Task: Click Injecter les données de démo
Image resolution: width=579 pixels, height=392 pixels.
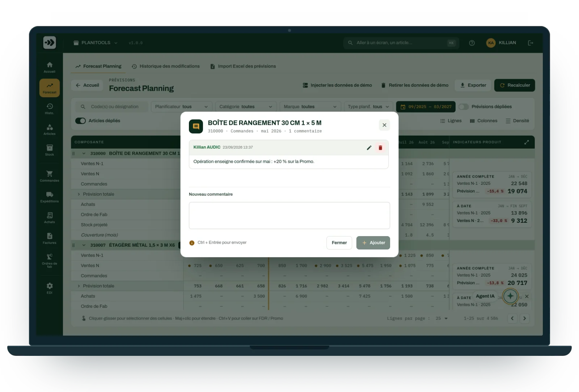Action: pos(337,85)
